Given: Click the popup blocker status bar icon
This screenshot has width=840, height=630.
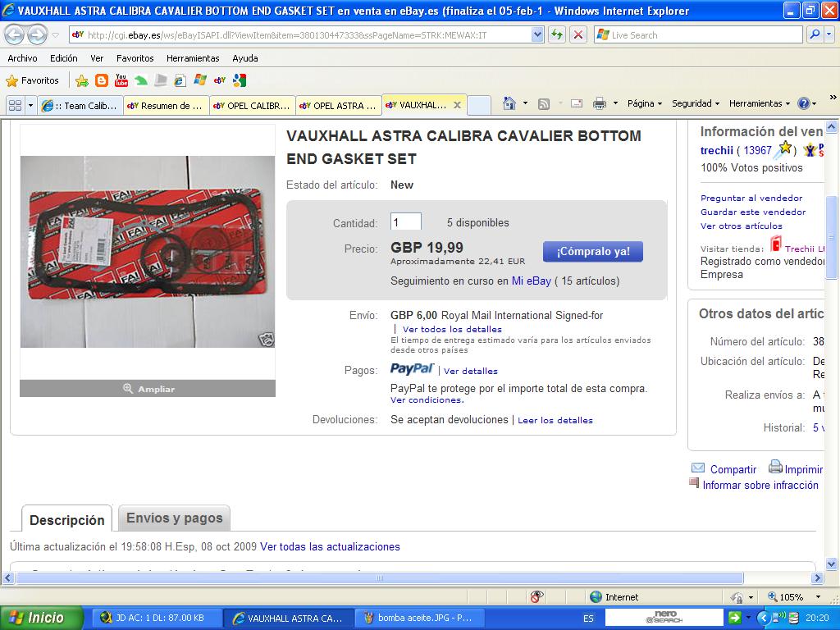Looking at the screenshot, I should click(x=536, y=597).
